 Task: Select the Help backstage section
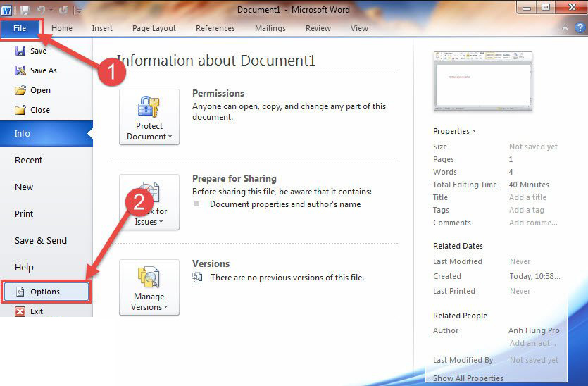[x=24, y=267]
